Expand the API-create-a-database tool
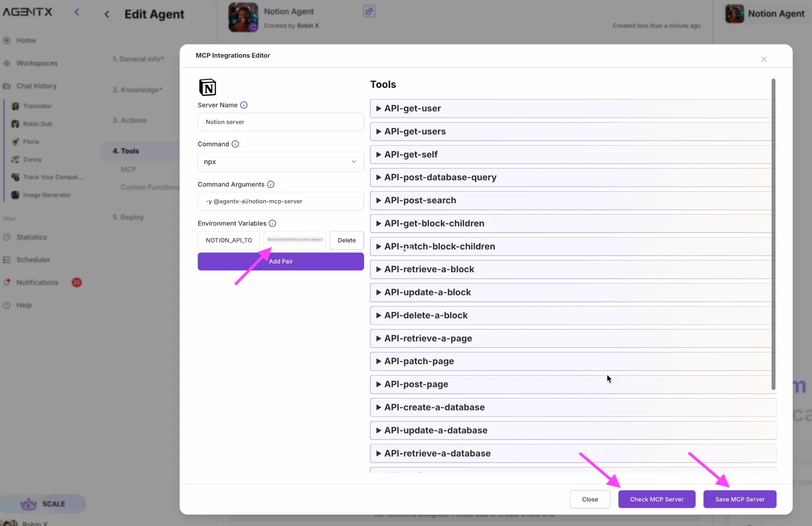The image size is (812, 526). point(573,407)
